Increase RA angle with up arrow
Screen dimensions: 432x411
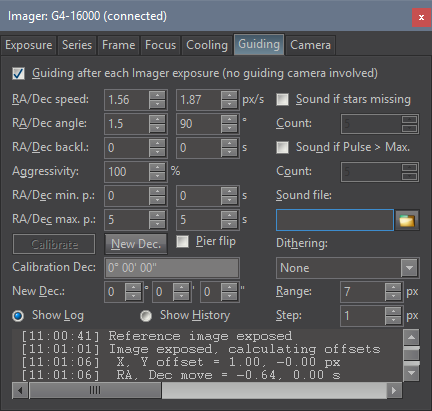click(157, 119)
